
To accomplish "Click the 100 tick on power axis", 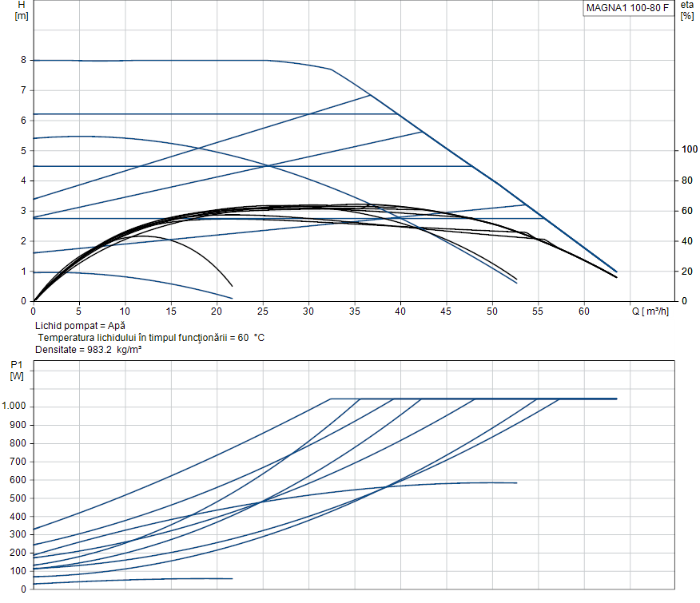I will coord(18,571).
